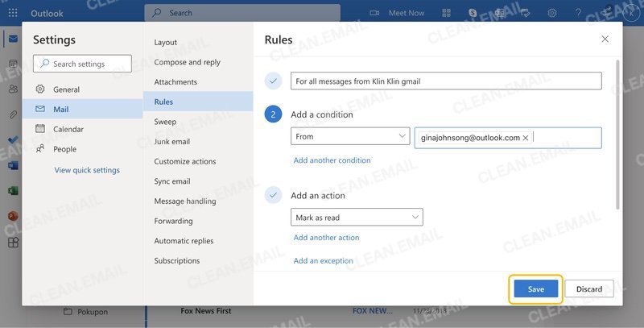Open Layout mail settings
644x328 pixels.
[x=198, y=43]
